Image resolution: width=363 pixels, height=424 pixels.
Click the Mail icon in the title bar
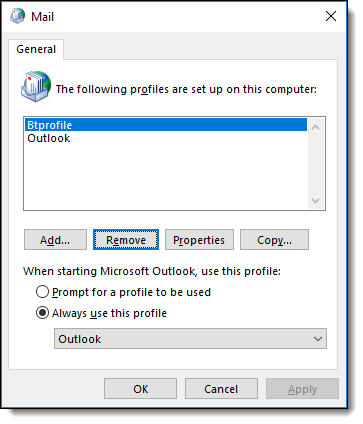(x=17, y=16)
